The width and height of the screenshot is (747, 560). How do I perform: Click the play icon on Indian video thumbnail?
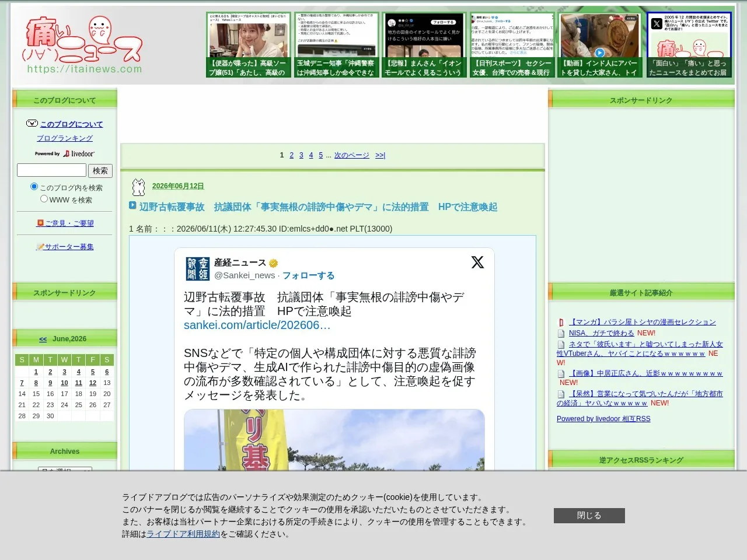pyautogui.click(x=599, y=52)
